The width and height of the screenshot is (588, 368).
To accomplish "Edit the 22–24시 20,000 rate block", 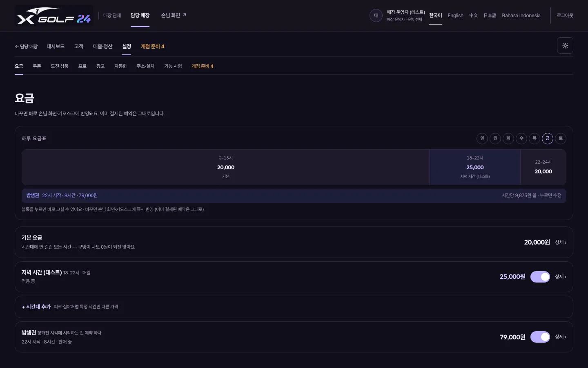I will click(543, 167).
